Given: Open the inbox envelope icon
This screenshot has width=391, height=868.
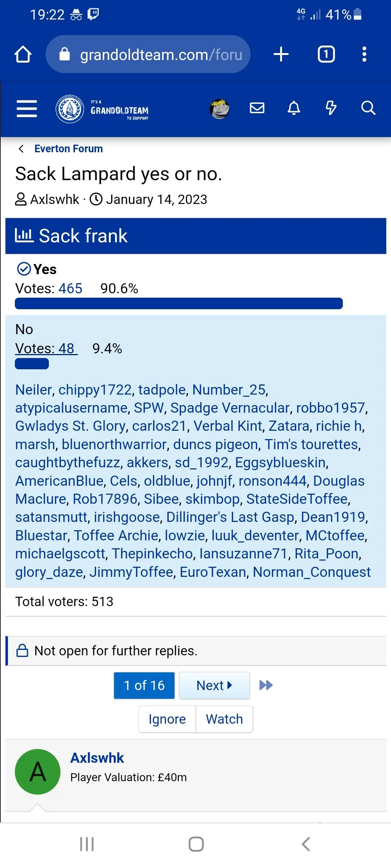Looking at the screenshot, I should pyautogui.click(x=257, y=108).
